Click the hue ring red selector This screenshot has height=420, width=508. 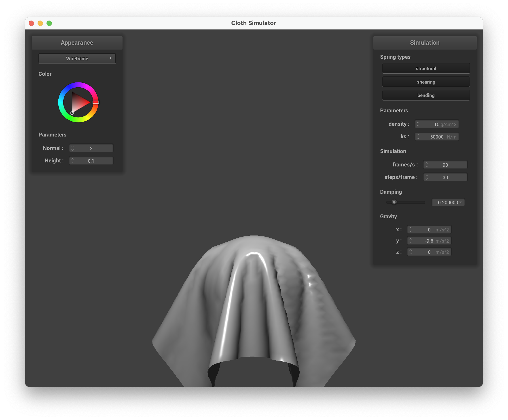(96, 102)
